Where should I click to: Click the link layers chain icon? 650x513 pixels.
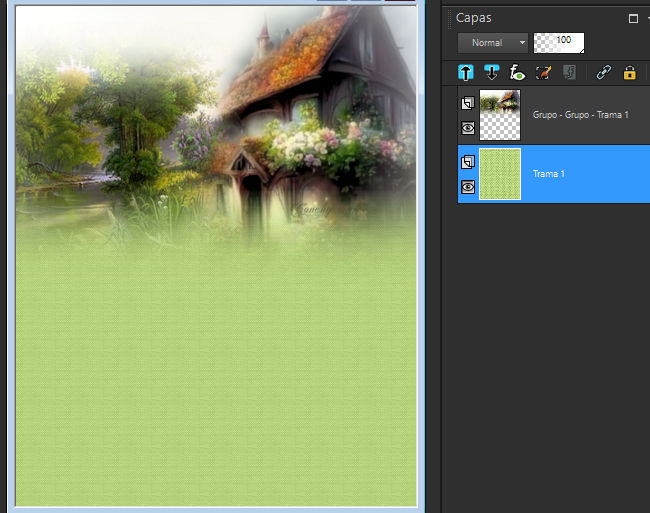tap(604, 73)
